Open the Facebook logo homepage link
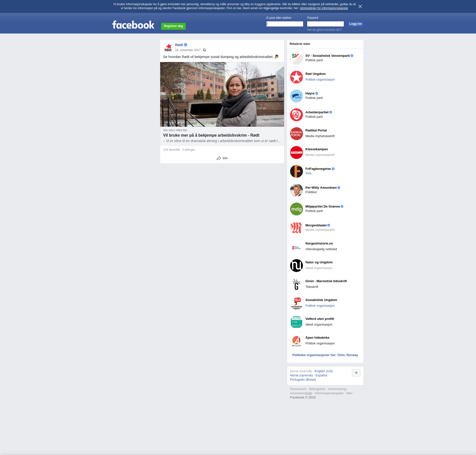Screen dimensions: 476x455 pyautogui.click(x=133, y=25)
